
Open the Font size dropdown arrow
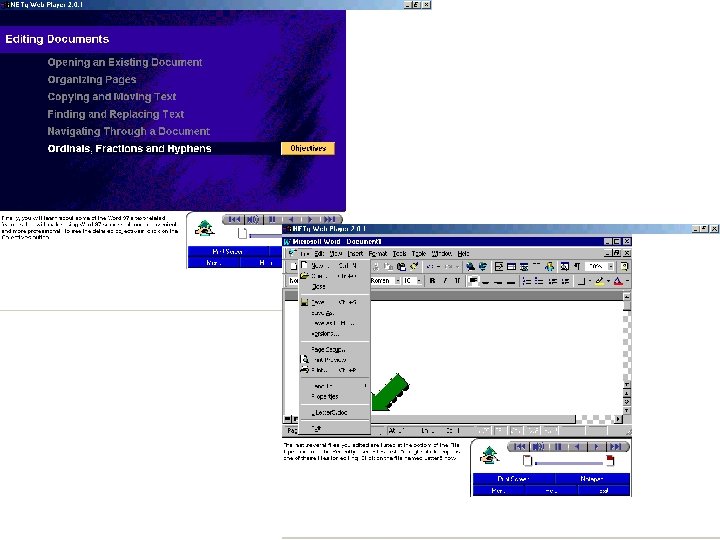point(419,281)
